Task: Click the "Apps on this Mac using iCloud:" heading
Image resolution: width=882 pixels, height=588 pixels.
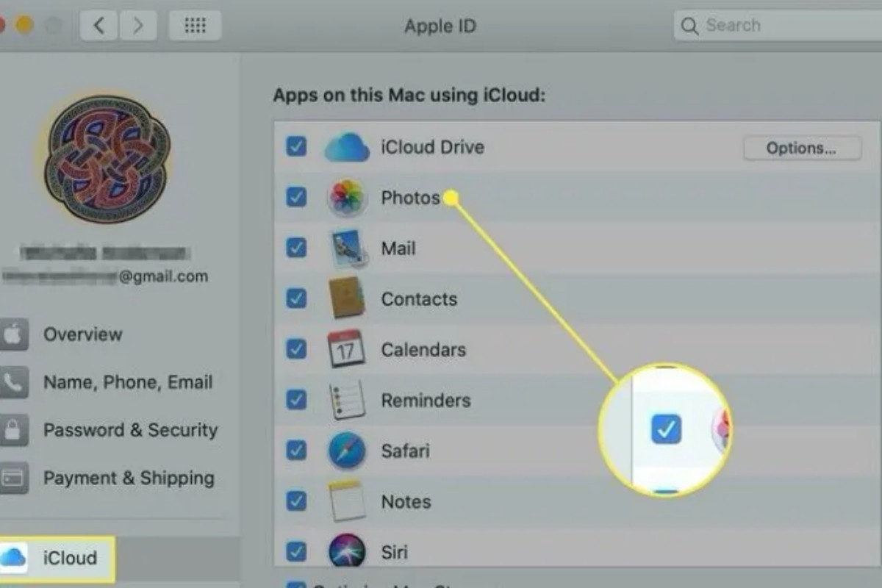Action: pyautogui.click(x=409, y=96)
